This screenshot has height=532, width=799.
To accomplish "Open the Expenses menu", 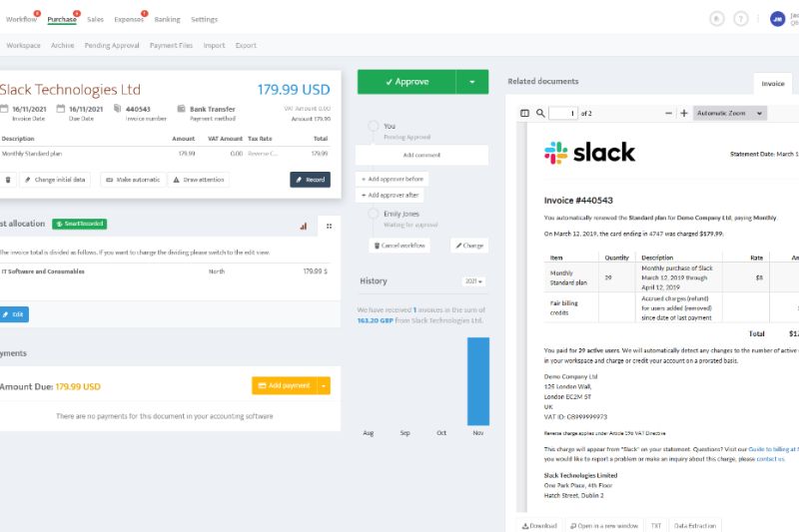I will tap(129, 19).
